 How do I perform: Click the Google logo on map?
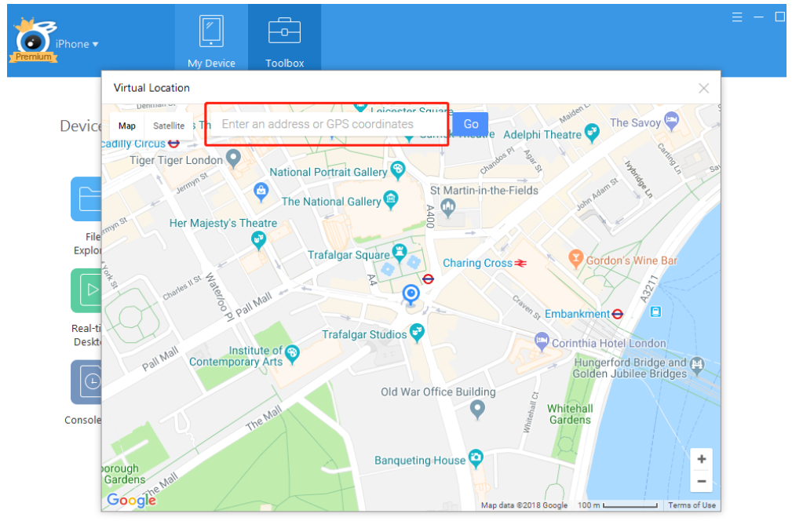coord(131,500)
